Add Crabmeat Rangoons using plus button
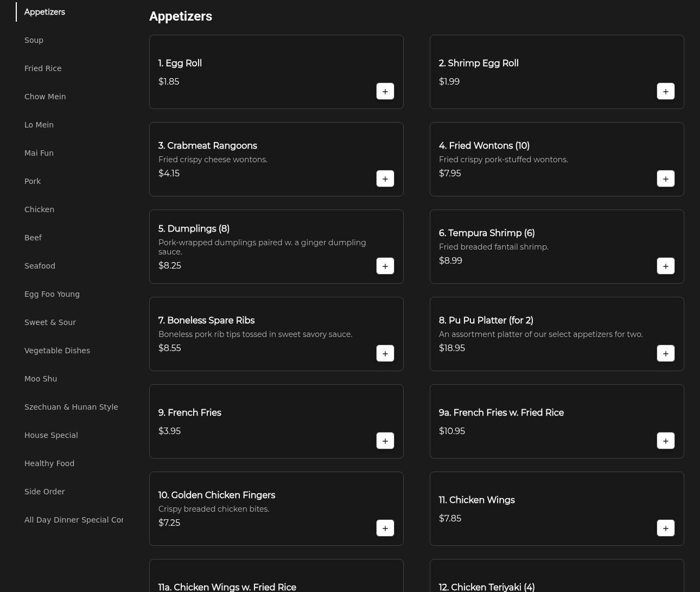700x592 pixels. pyautogui.click(x=385, y=179)
